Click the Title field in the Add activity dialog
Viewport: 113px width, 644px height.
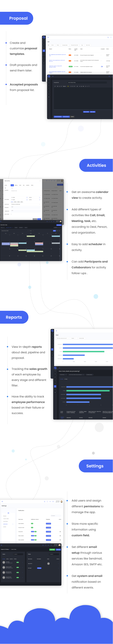click(x=26, y=188)
